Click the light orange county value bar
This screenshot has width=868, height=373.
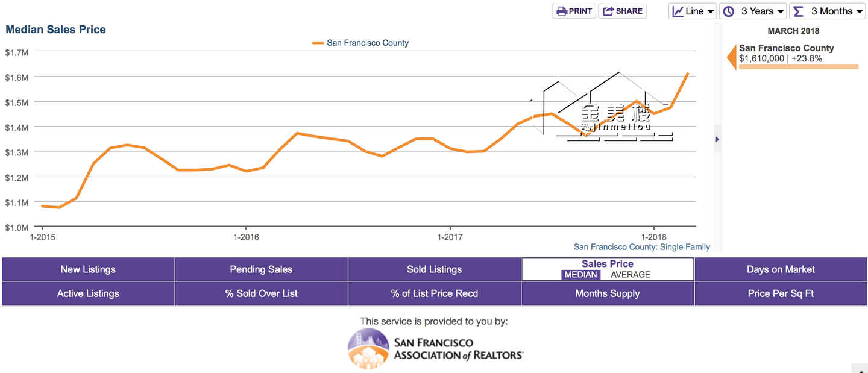coord(798,67)
